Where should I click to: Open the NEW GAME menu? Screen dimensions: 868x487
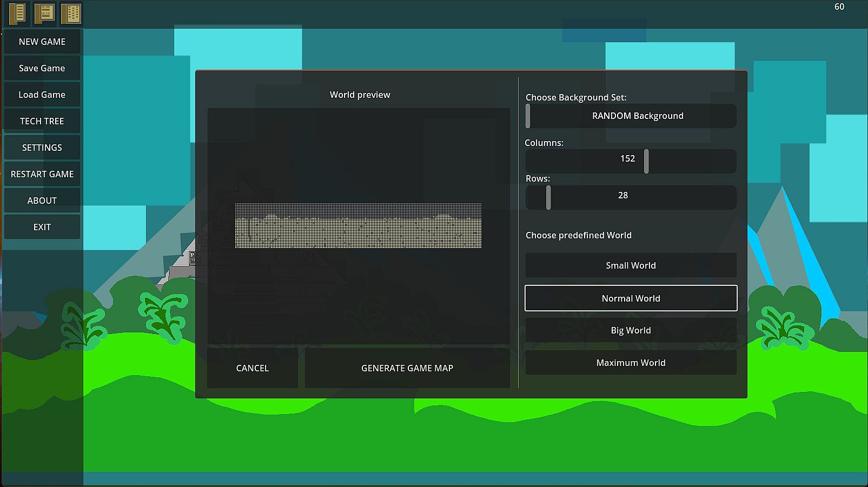42,42
